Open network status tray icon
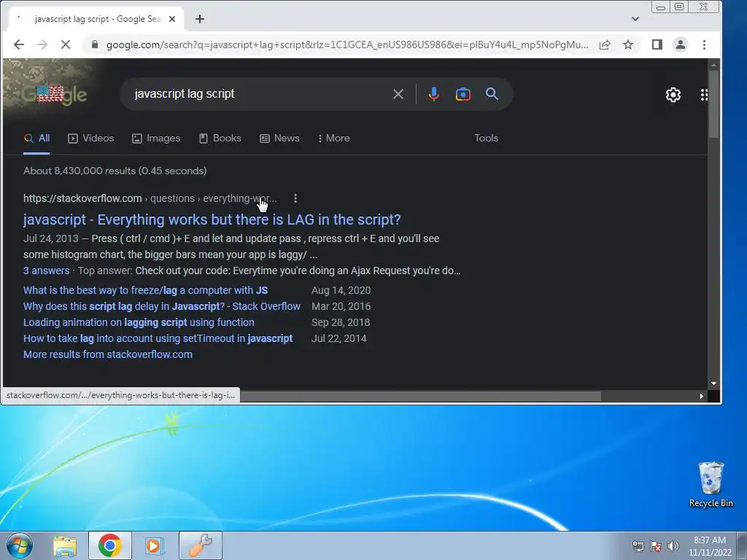The width and height of the screenshot is (747, 560). [638, 546]
